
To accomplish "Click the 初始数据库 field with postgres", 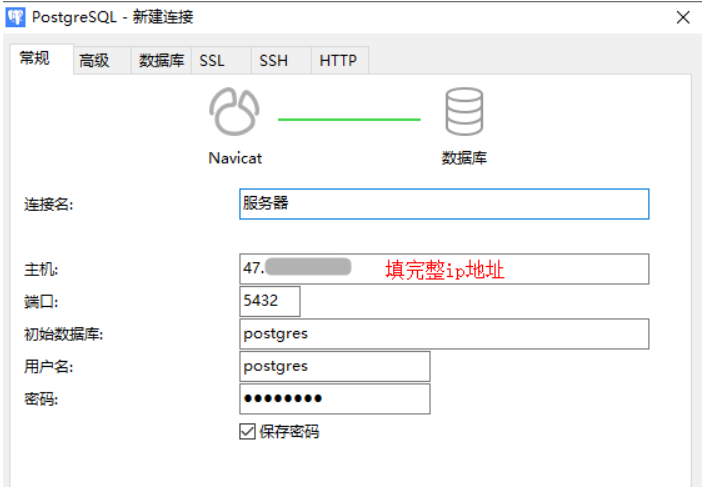I will 444,334.
